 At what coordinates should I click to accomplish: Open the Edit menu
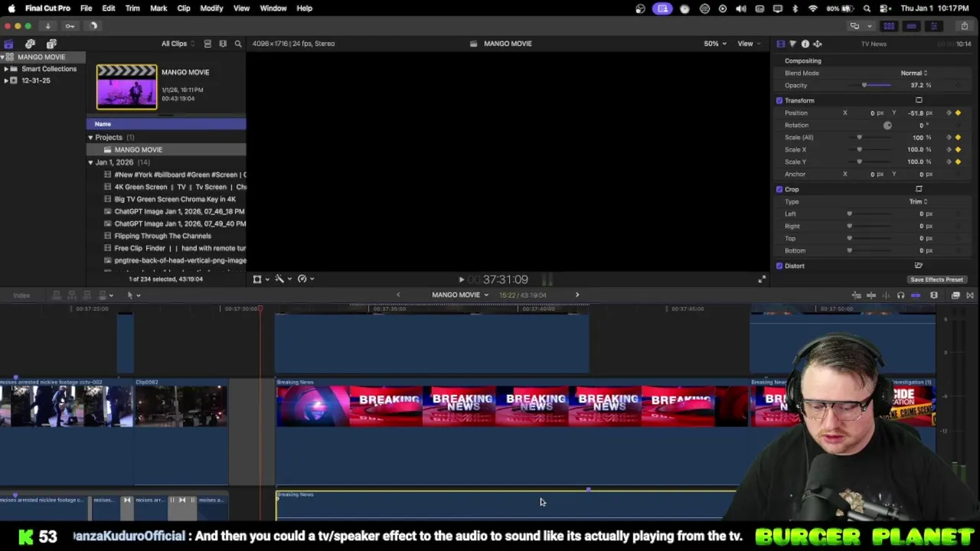click(x=109, y=8)
